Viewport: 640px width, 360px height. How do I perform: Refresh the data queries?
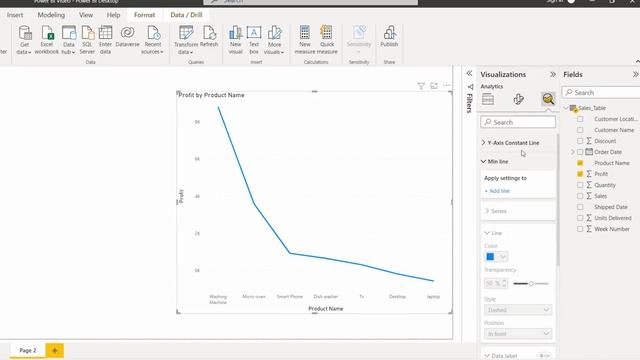[209, 37]
